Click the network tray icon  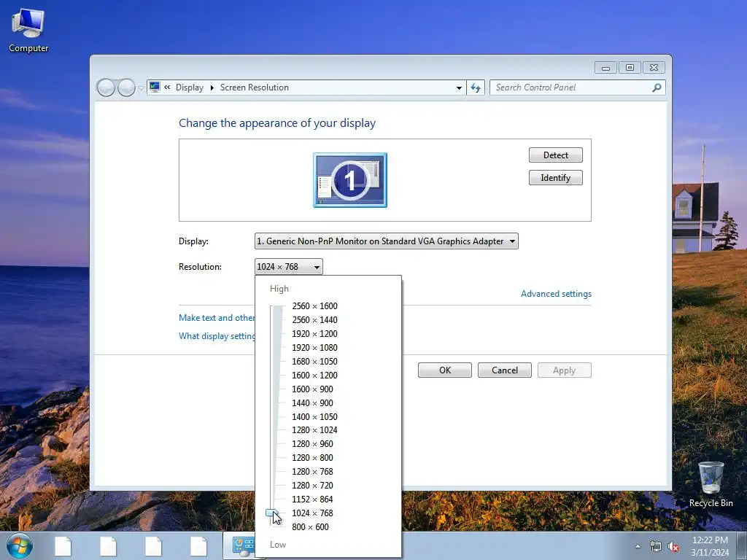tap(656, 547)
